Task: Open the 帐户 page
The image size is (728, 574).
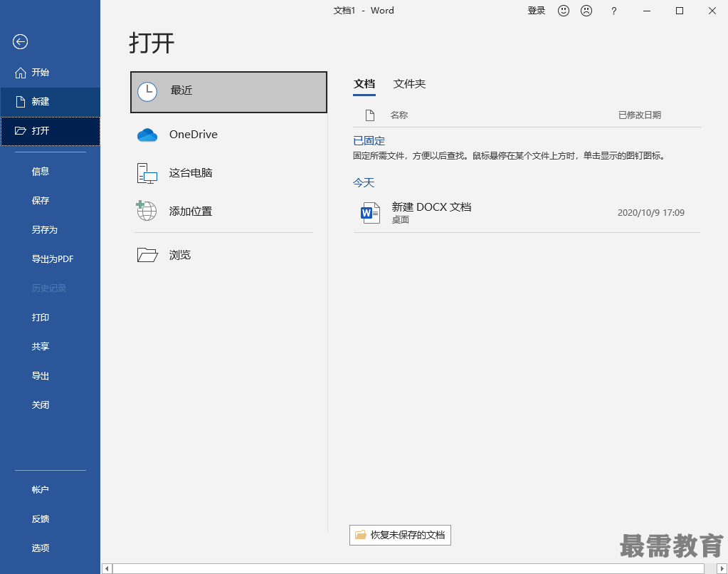Action: click(x=50, y=490)
